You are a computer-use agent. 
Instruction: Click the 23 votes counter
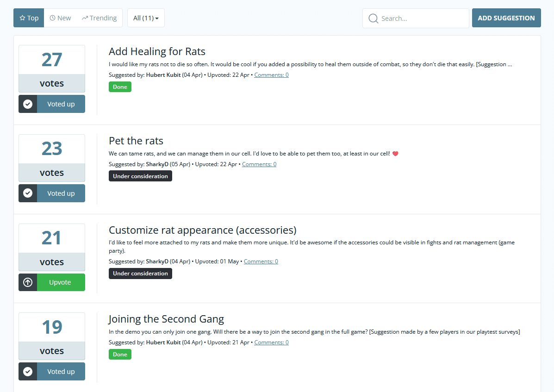(52, 158)
